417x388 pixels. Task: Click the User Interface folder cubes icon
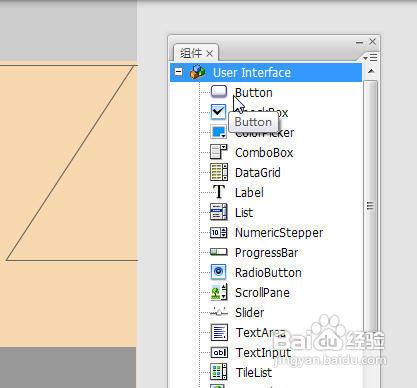(x=197, y=72)
